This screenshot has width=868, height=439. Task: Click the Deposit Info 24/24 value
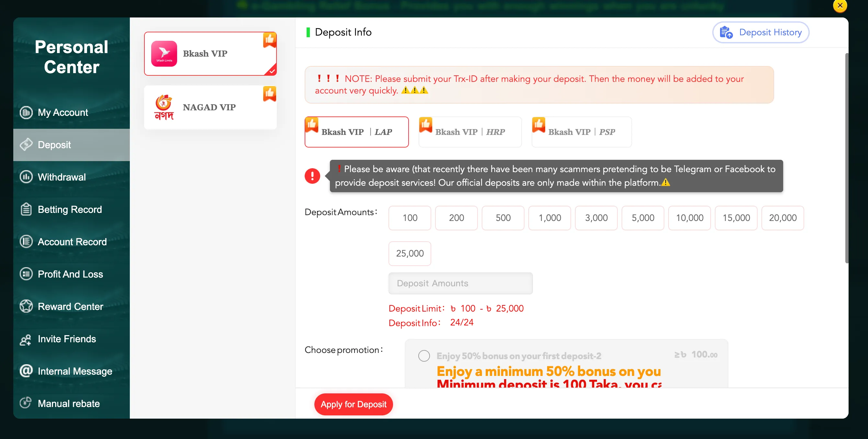pyautogui.click(x=462, y=323)
